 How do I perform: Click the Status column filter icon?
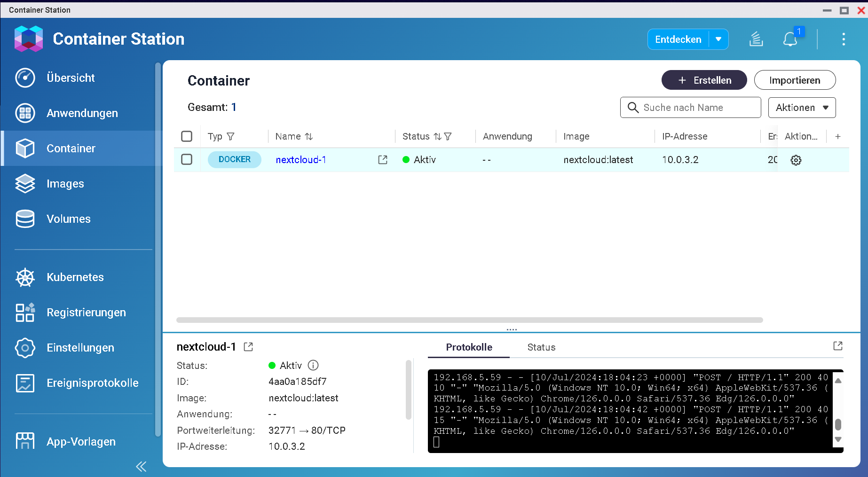click(x=448, y=136)
